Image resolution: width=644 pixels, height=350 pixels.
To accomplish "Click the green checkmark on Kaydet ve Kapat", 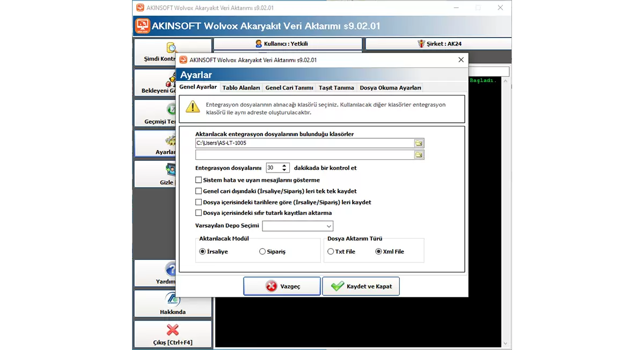I will [338, 286].
